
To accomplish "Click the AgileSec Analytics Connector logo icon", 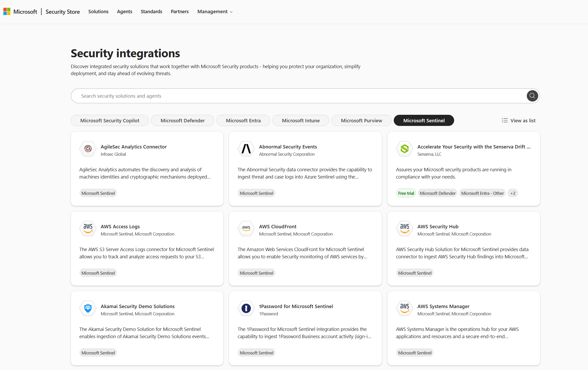I will tap(88, 149).
